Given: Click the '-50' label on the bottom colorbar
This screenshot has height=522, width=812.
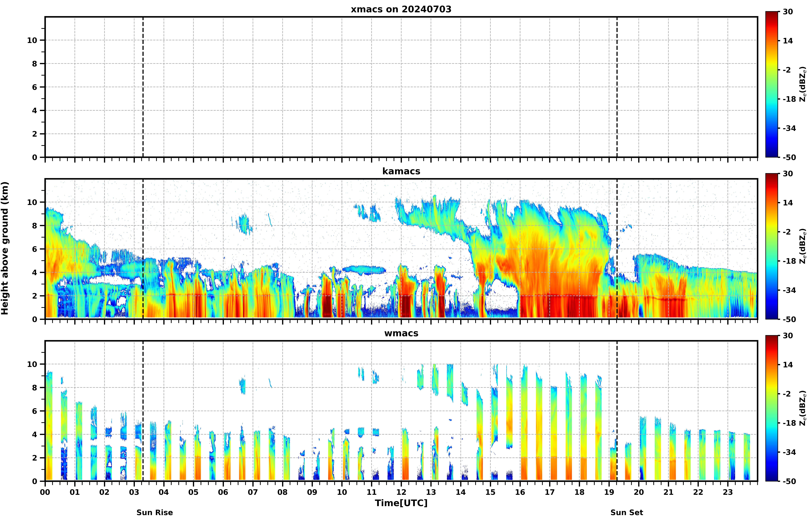Looking at the screenshot, I should click(x=789, y=481).
